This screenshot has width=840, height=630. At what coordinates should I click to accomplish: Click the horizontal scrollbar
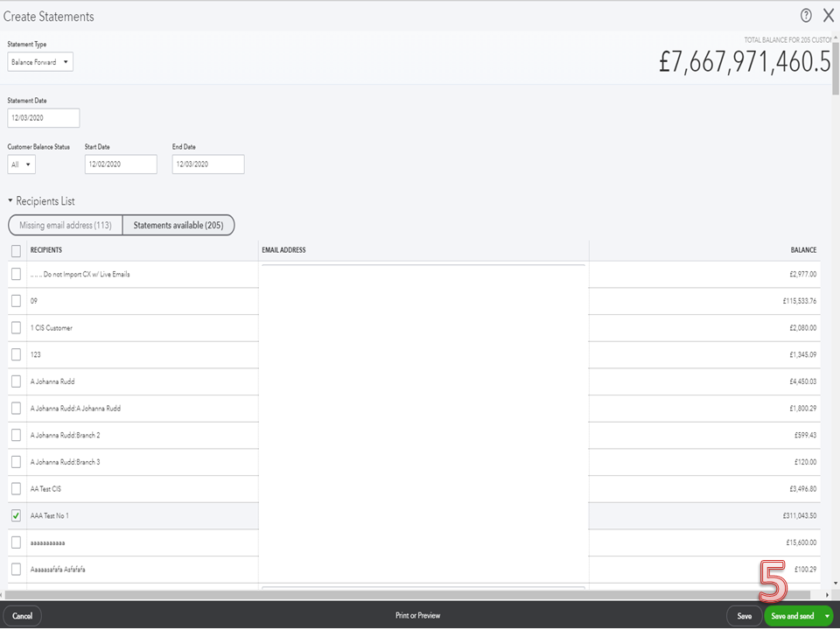407,595
